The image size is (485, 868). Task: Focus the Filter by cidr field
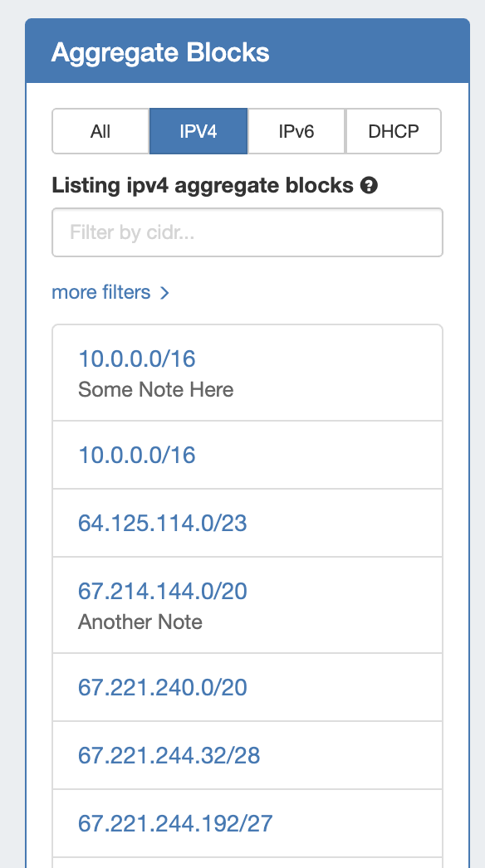(x=247, y=232)
